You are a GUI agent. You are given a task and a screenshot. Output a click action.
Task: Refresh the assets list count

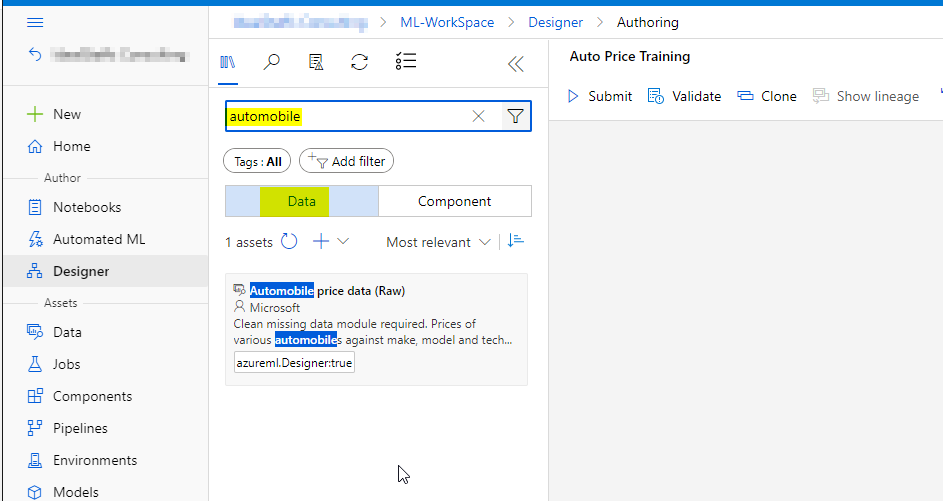click(x=289, y=241)
